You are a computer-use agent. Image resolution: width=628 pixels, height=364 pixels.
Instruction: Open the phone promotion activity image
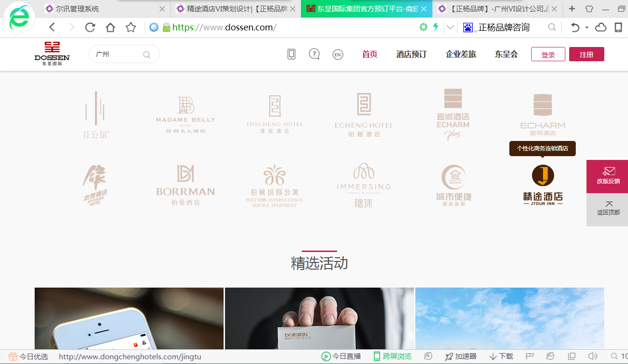tap(129, 318)
